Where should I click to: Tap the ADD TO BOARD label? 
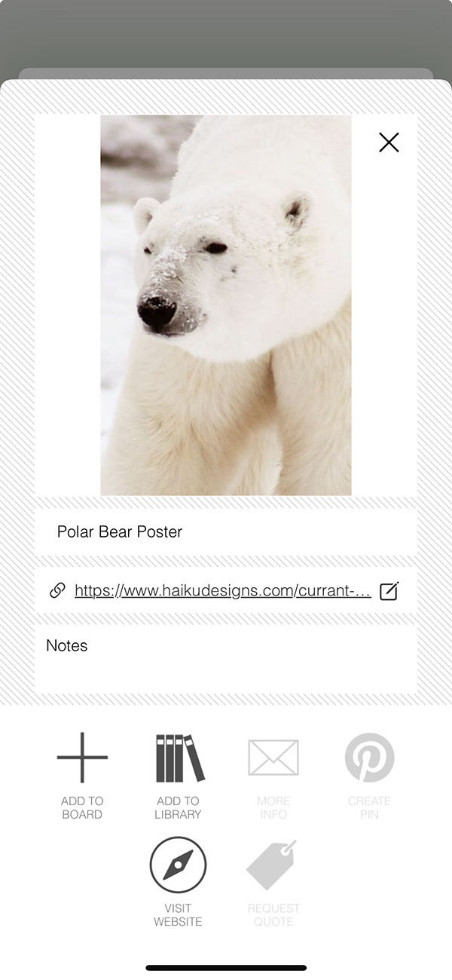click(82, 807)
